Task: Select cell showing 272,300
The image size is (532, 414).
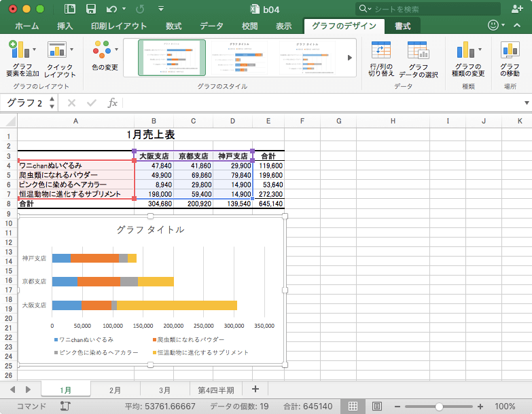Action: pyautogui.click(x=268, y=194)
